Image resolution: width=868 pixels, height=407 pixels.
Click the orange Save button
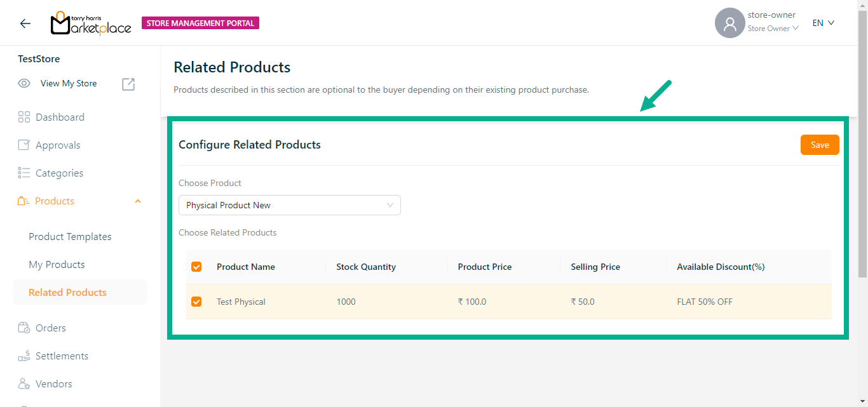tap(819, 145)
